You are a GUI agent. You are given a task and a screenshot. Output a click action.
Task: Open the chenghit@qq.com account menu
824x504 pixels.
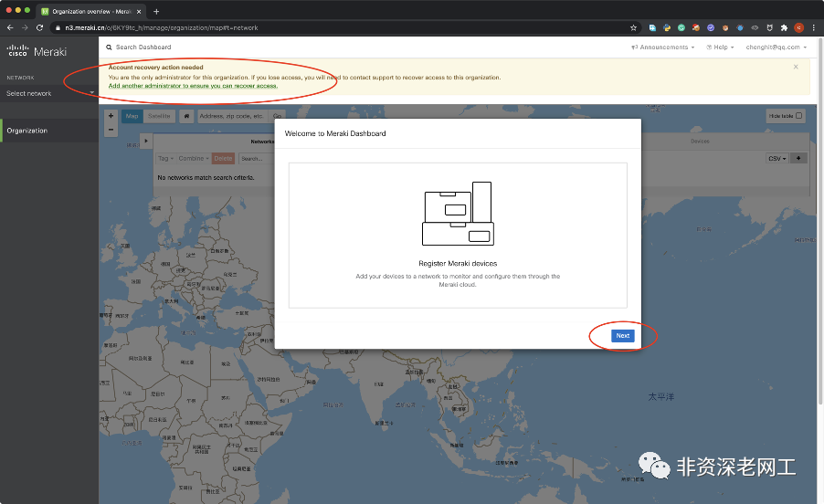click(x=776, y=47)
